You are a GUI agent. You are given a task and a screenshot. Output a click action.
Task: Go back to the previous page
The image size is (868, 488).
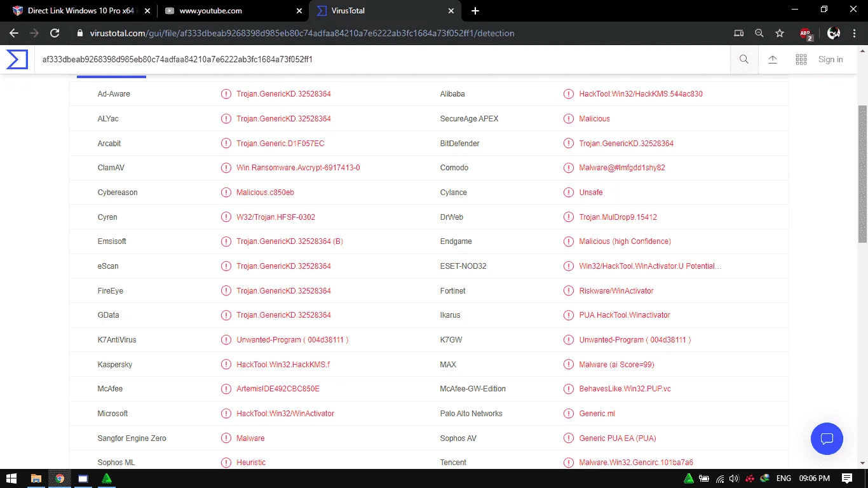14,33
